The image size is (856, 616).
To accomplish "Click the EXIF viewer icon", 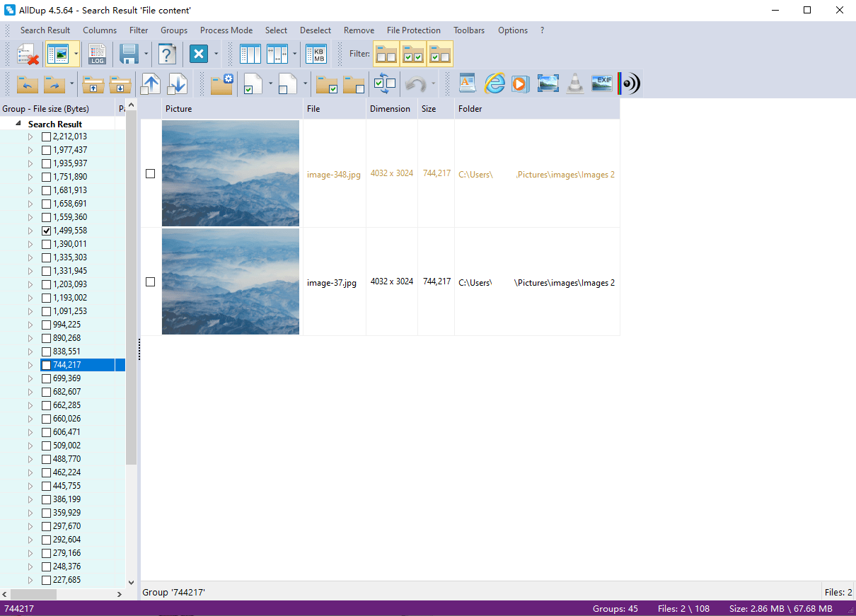I will pos(602,83).
